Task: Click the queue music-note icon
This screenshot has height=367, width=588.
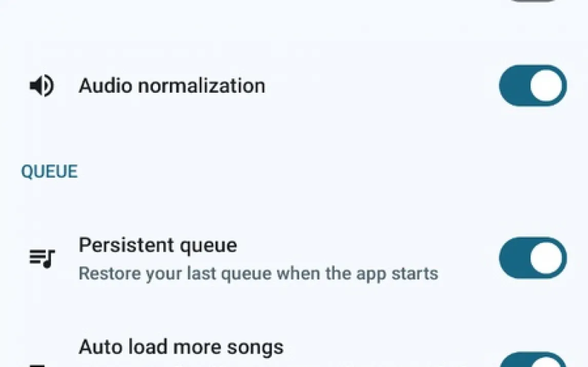Action: (42, 258)
